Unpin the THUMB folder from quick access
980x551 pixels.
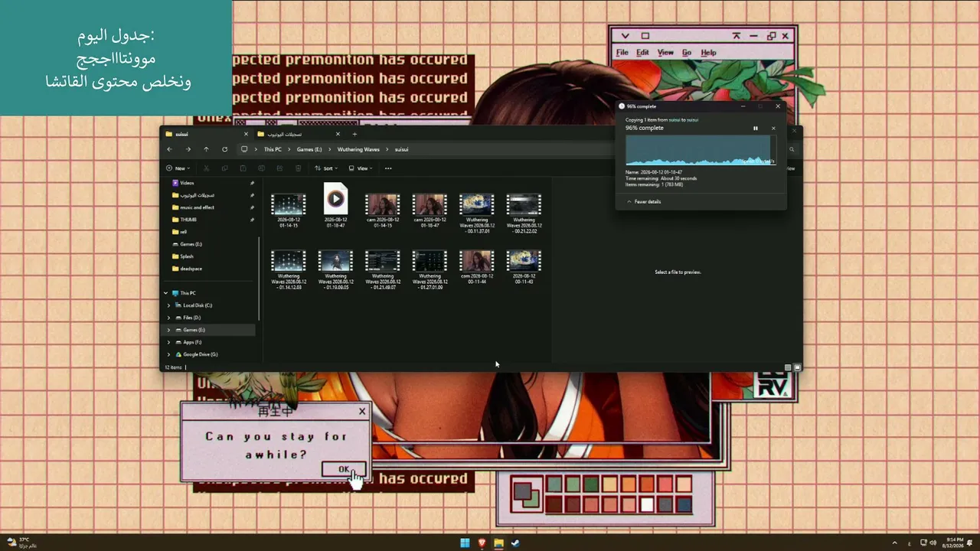[x=252, y=220]
